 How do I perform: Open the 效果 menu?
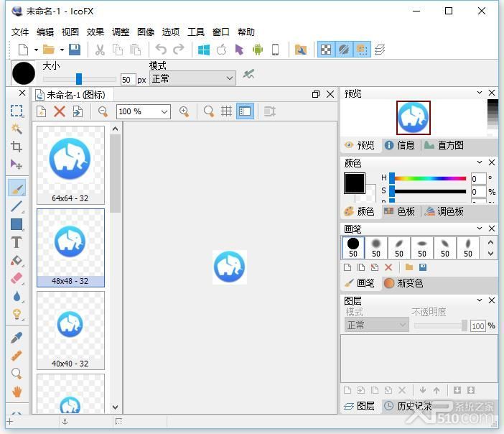pos(95,32)
